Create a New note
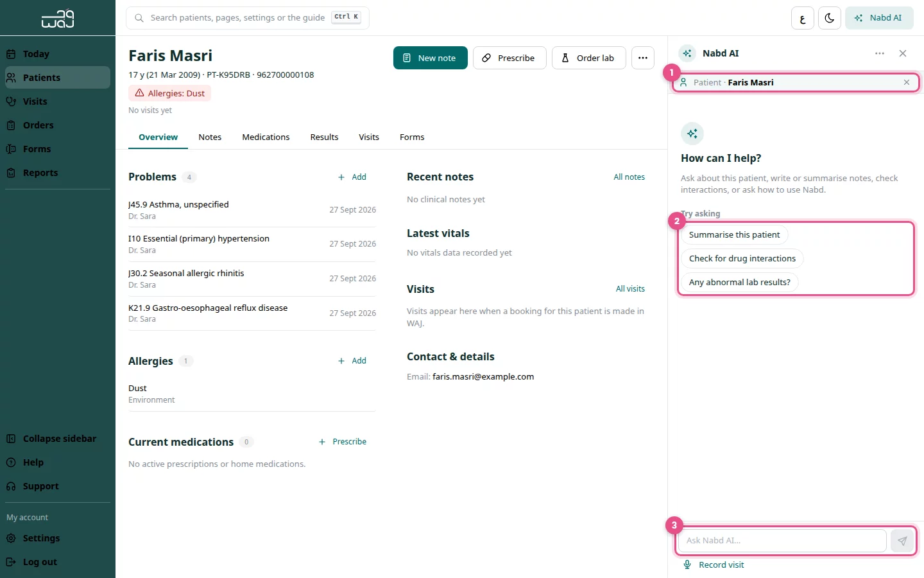924x578 pixels. click(431, 58)
